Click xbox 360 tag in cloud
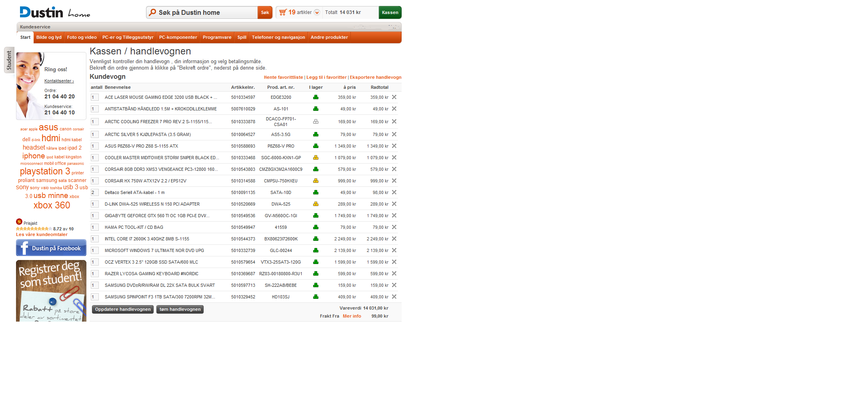868x408 pixels. tap(52, 205)
